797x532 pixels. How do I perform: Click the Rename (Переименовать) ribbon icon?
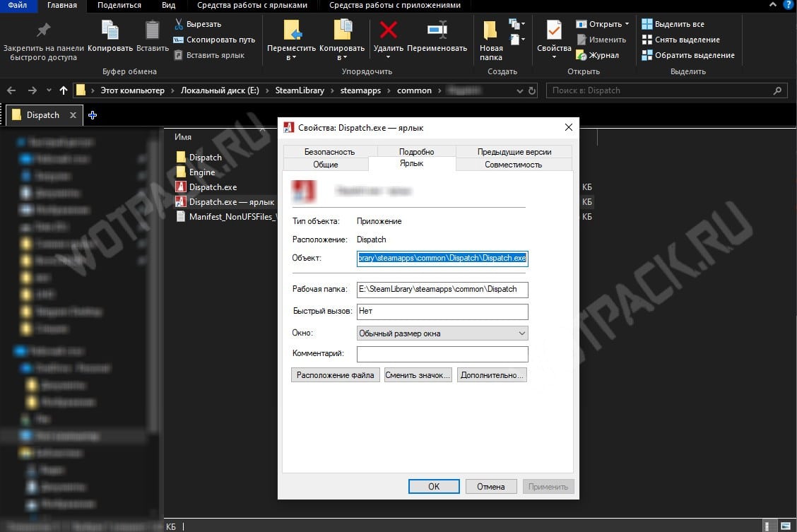coord(437,30)
